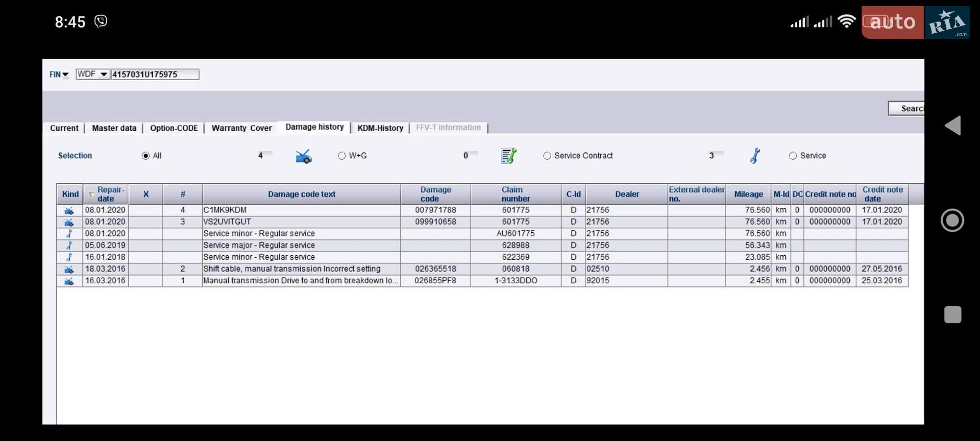
Task: Click credit note date 27.05.2016 cell
Action: (882, 269)
